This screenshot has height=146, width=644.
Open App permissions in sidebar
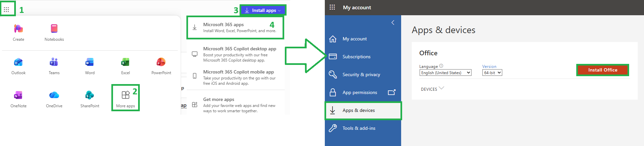pos(363,92)
